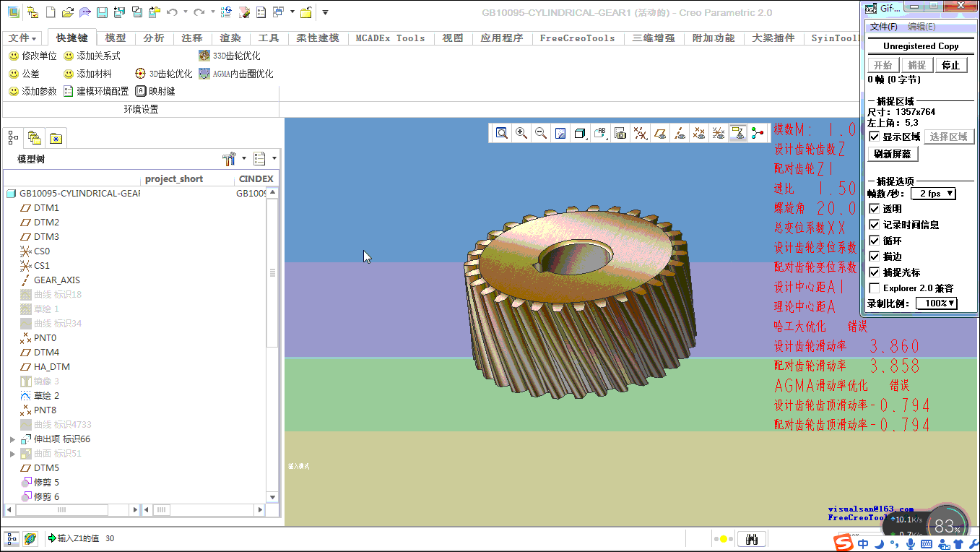Open 建模环境配置 settings
The height and width of the screenshot is (552, 980).
96,91
